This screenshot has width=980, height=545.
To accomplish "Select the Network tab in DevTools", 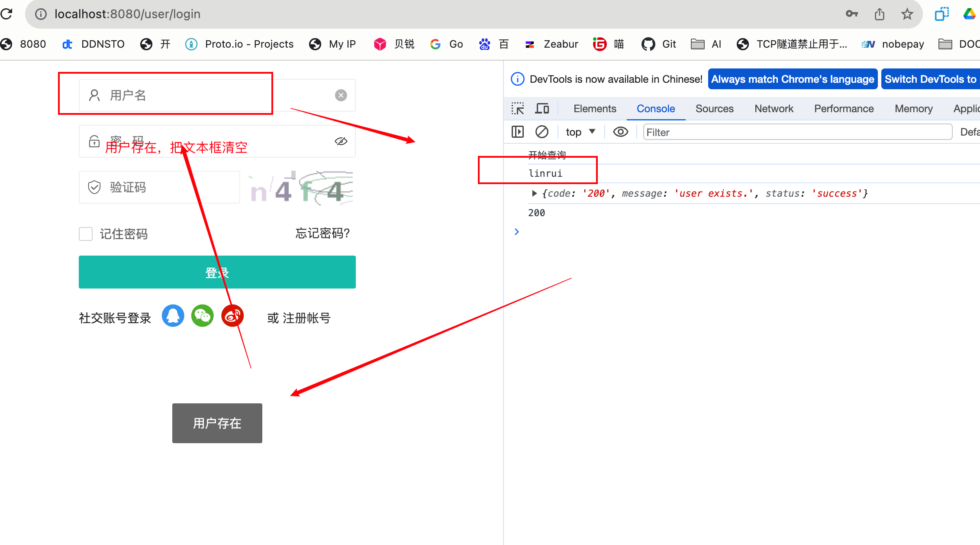I will point(774,108).
